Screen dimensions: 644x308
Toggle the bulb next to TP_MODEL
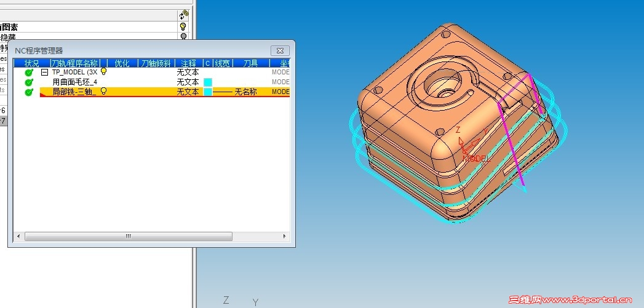click(103, 71)
